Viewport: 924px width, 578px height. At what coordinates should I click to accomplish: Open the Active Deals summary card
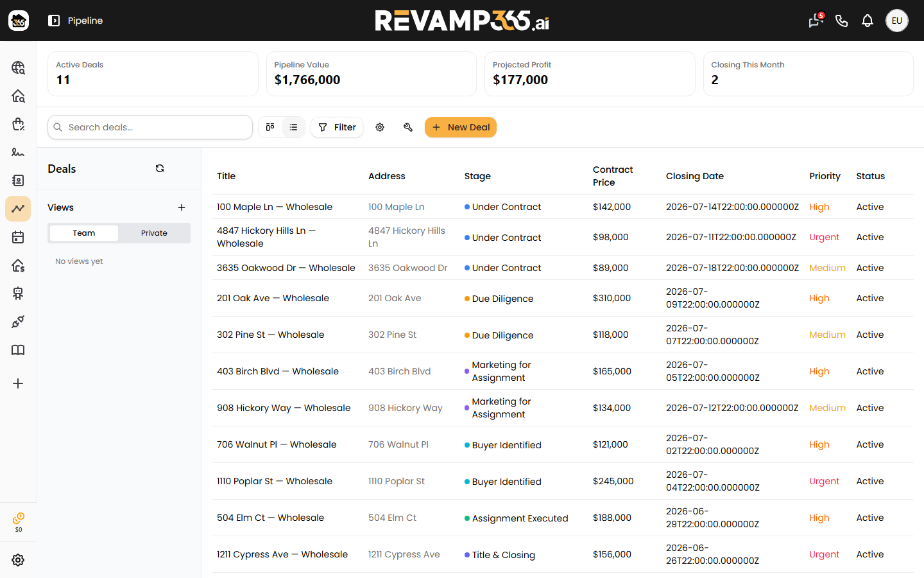tap(153, 74)
